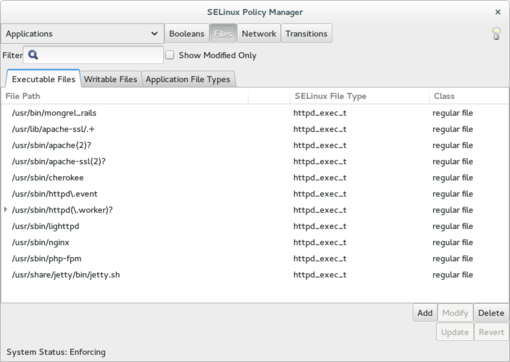Open the Applications dropdown
Screen dimensions: 510x362
coord(82,34)
